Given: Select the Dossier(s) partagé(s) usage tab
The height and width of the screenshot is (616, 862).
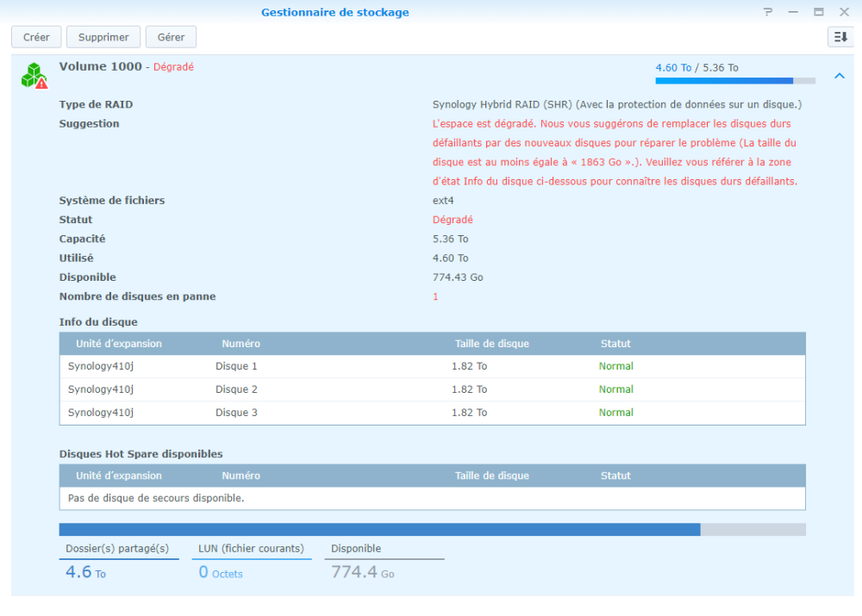Looking at the screenshot, I should click(118, 560).
